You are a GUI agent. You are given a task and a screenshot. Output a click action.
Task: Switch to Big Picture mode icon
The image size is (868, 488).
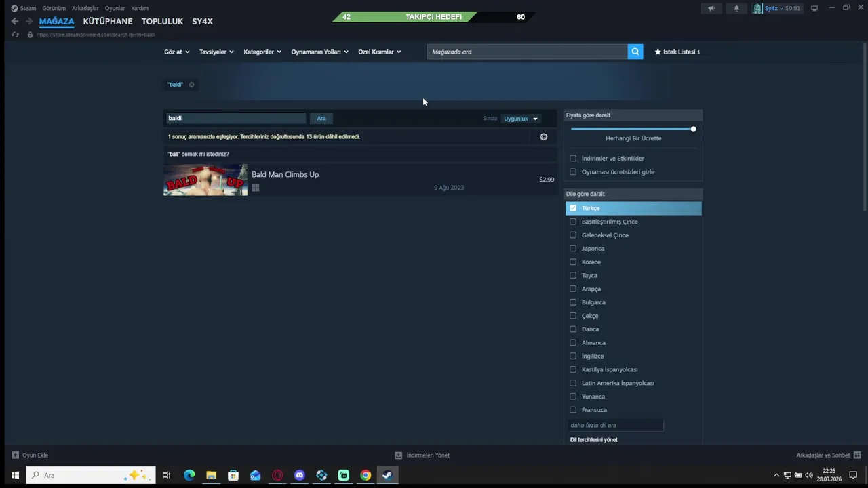click(814, 8)
